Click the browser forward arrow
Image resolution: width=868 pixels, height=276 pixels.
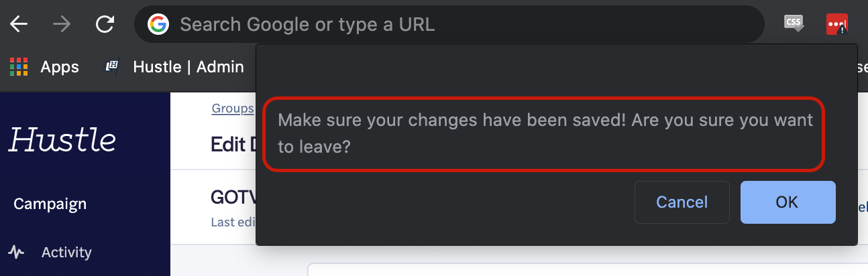62,25
